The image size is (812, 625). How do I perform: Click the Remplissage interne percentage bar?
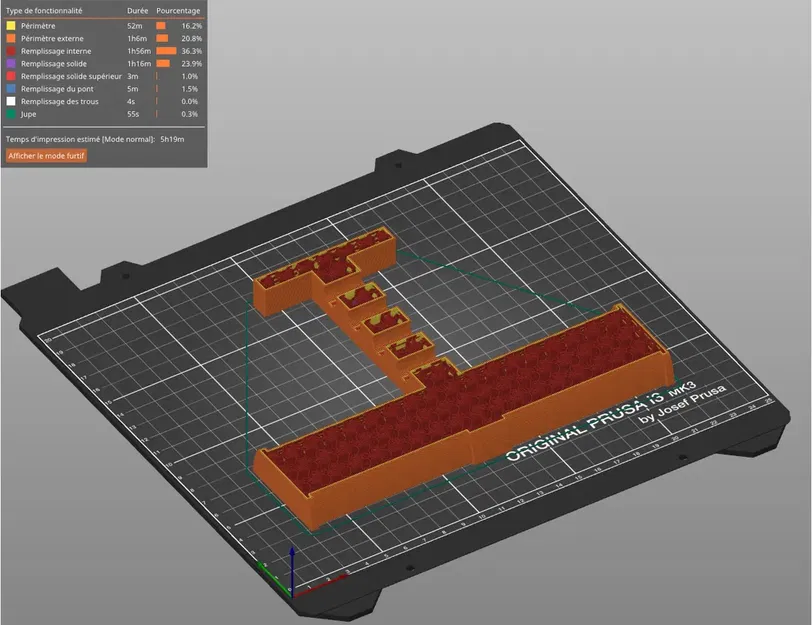pos(165,51)
